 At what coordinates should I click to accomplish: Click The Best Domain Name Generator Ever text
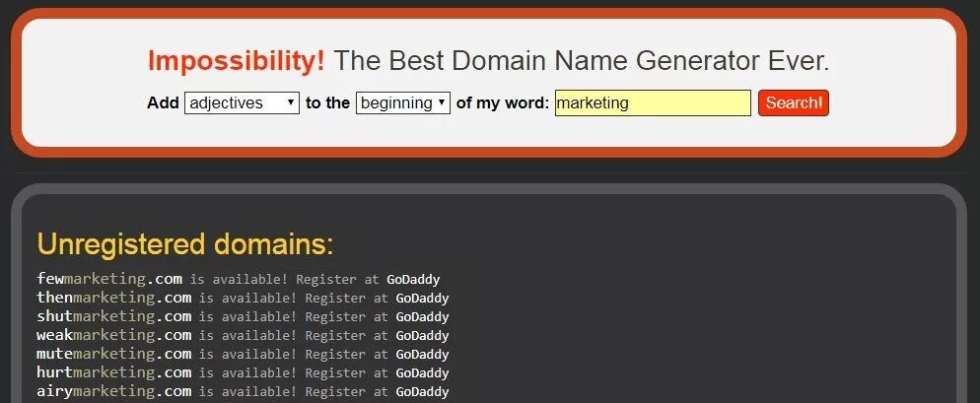tap(582, 61)
